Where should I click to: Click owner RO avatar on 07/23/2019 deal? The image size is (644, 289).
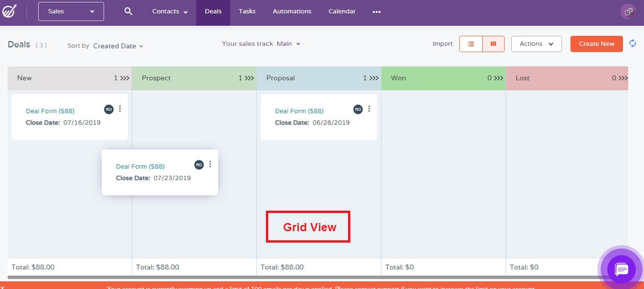[199, 165]
